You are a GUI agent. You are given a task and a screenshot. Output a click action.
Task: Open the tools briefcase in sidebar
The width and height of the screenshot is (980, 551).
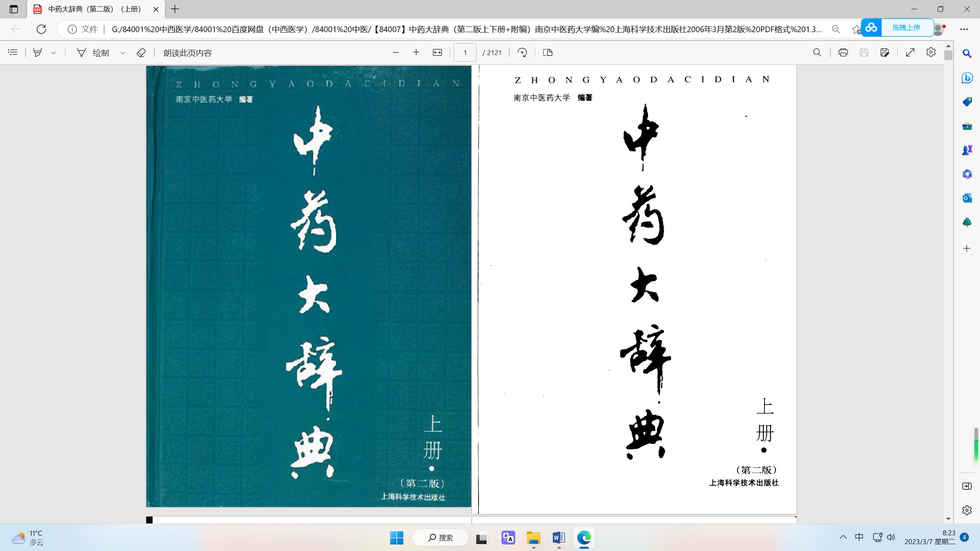click(967, 126)
